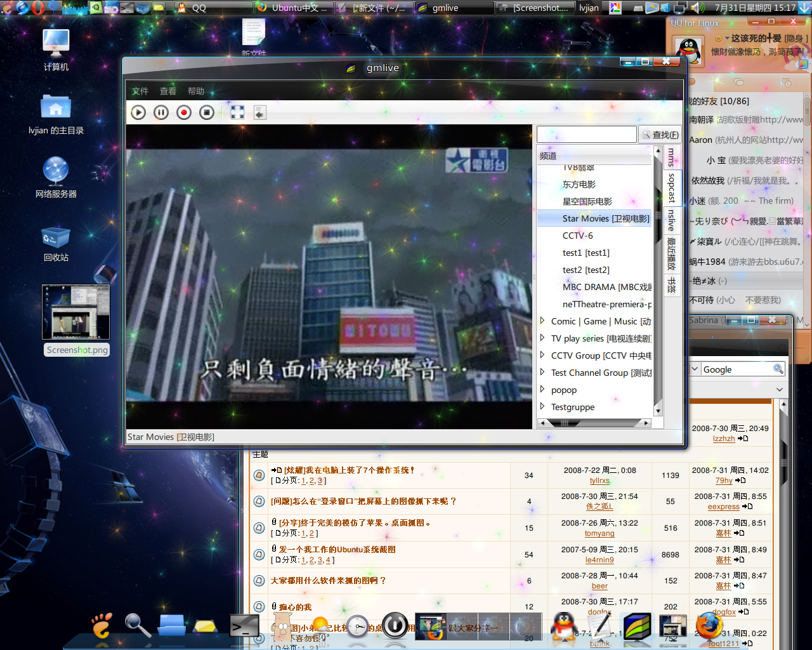Open the QQ penguin icon in dock
Image resolution: width=812 pixels, height=650 pixels.
(563, 627)
